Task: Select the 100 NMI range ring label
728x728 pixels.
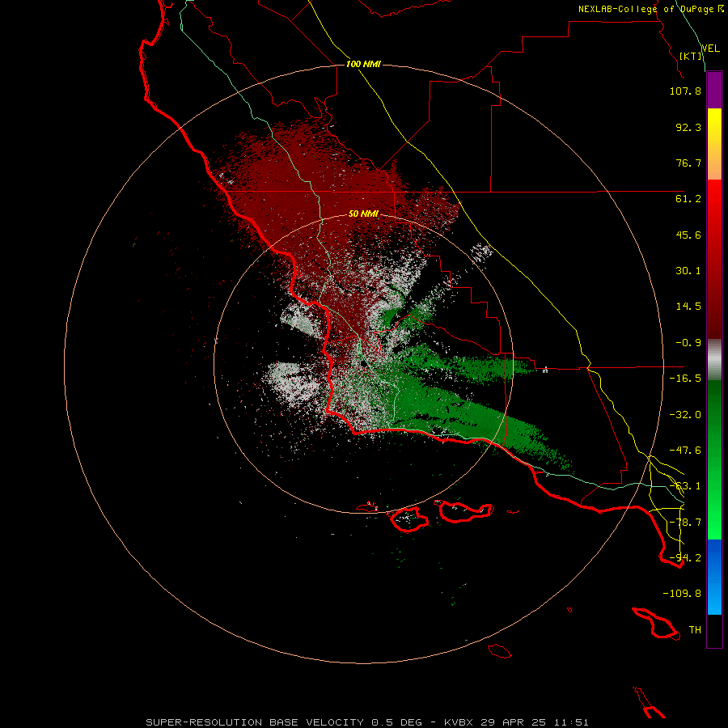Action: 363,64
